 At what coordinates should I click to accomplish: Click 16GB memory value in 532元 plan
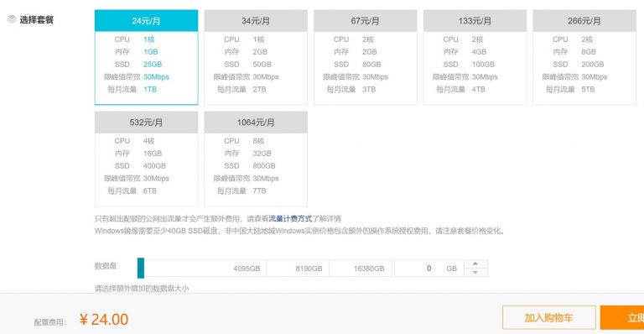[x=153, y=154]
